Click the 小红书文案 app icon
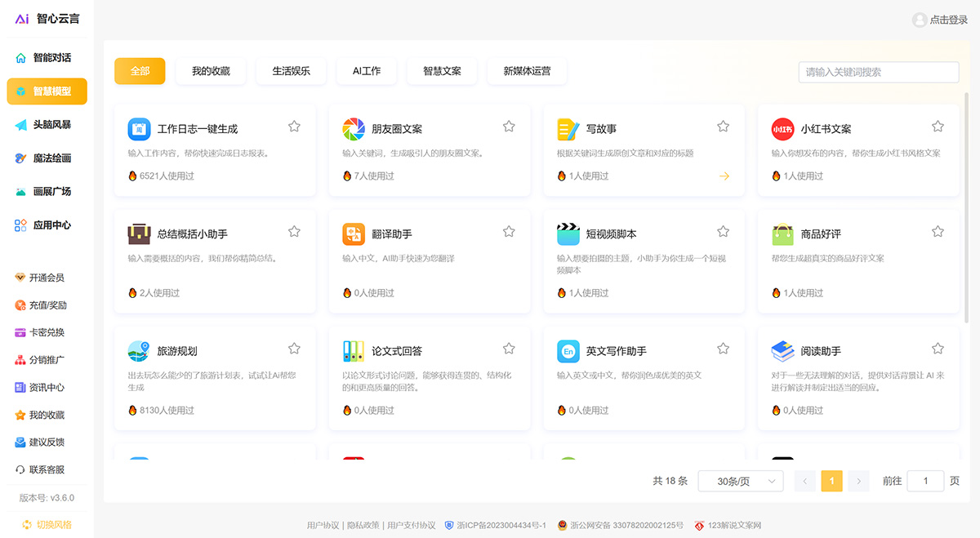 coord(783,128)
